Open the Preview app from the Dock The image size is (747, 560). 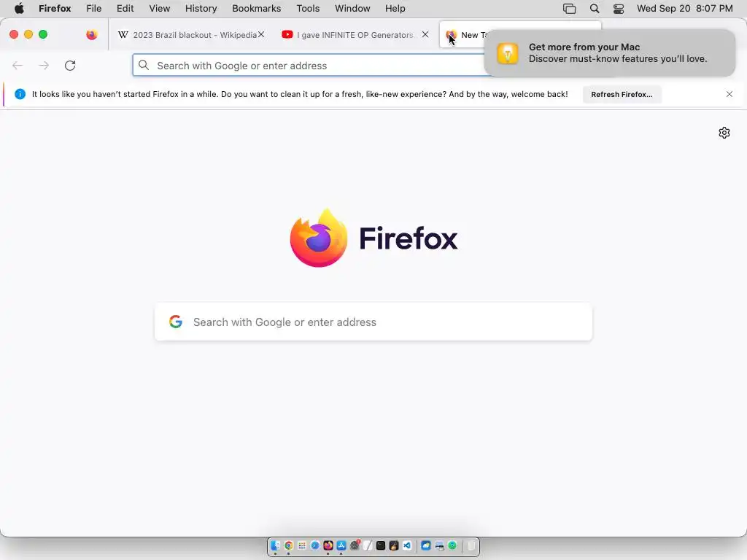(x=439, y=545)
